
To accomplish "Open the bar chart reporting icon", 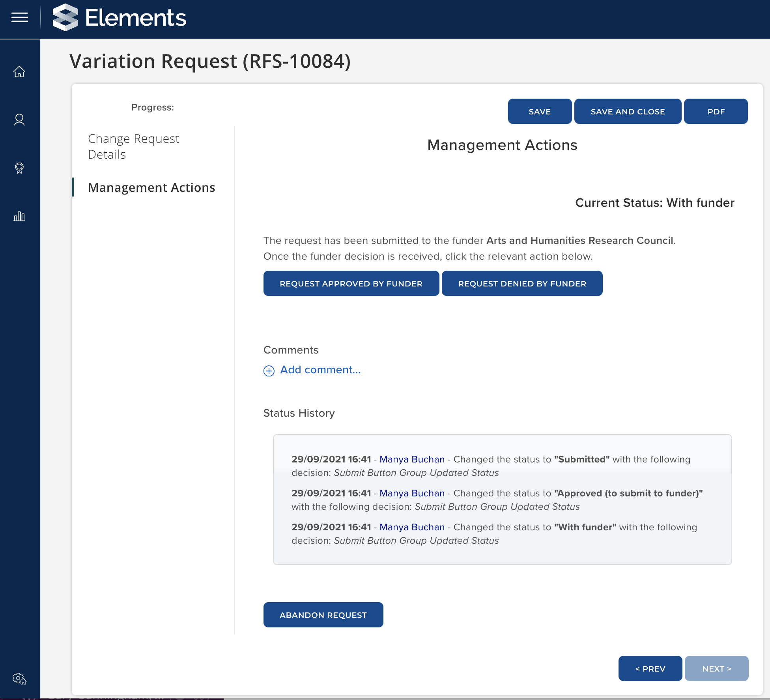I will [x=19, y=216].
